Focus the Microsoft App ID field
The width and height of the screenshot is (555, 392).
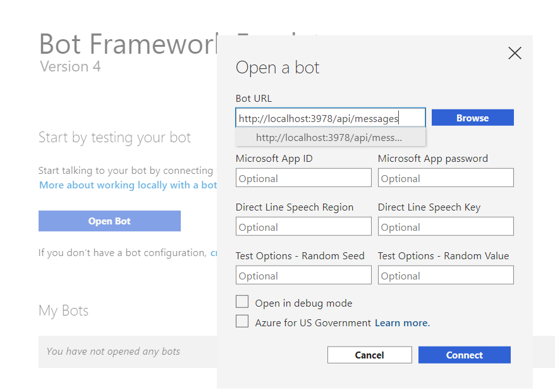(303, 178)
